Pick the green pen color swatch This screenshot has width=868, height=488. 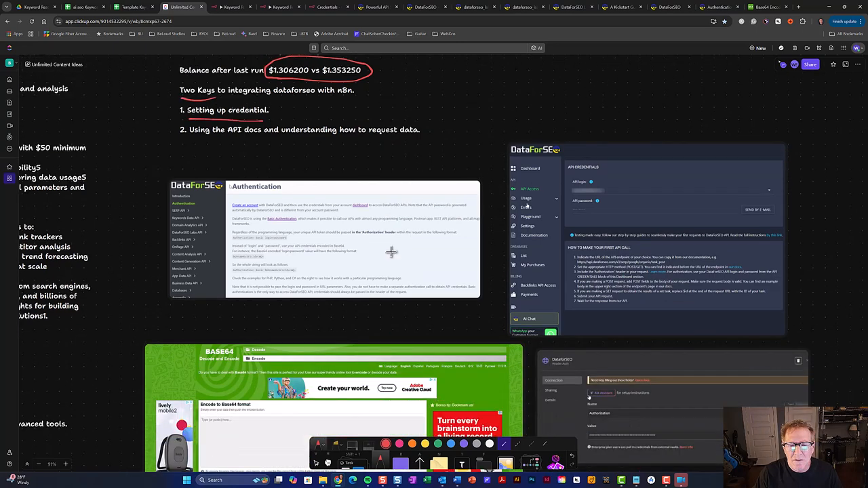coord(438,444)
